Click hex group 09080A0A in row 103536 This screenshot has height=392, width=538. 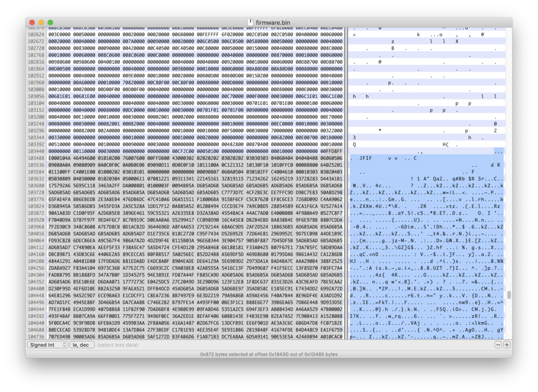(60, 165)
